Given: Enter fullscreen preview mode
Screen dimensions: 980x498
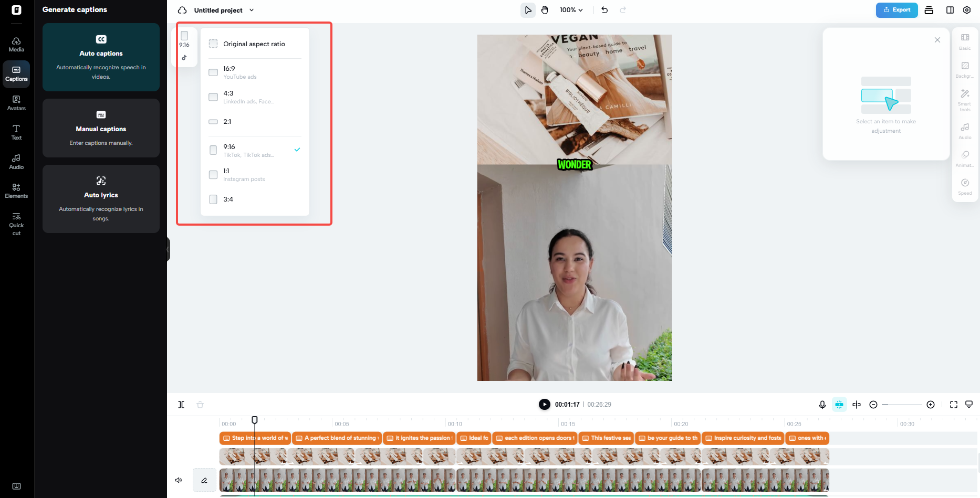Looking at the screenshot, I should coord(954,405).
